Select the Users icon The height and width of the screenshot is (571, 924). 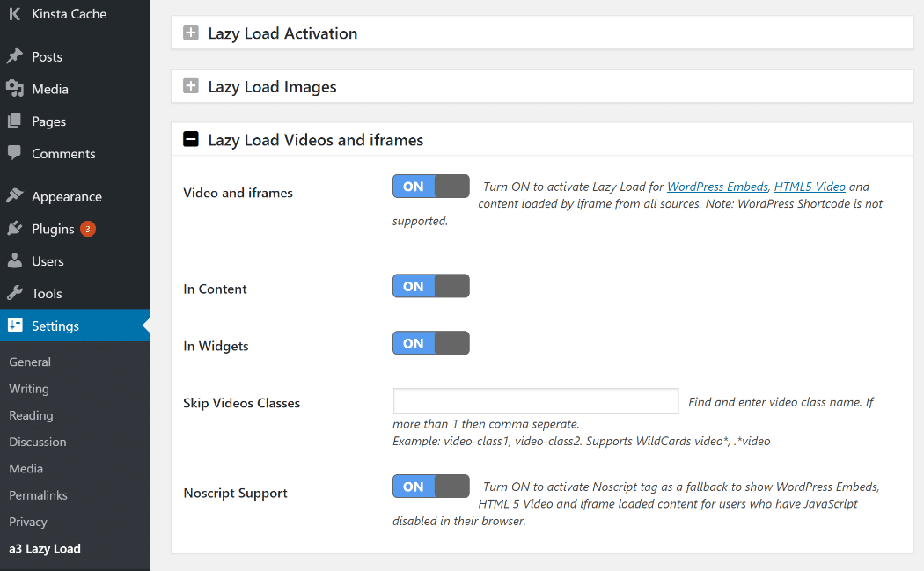(x=17, y=260)
